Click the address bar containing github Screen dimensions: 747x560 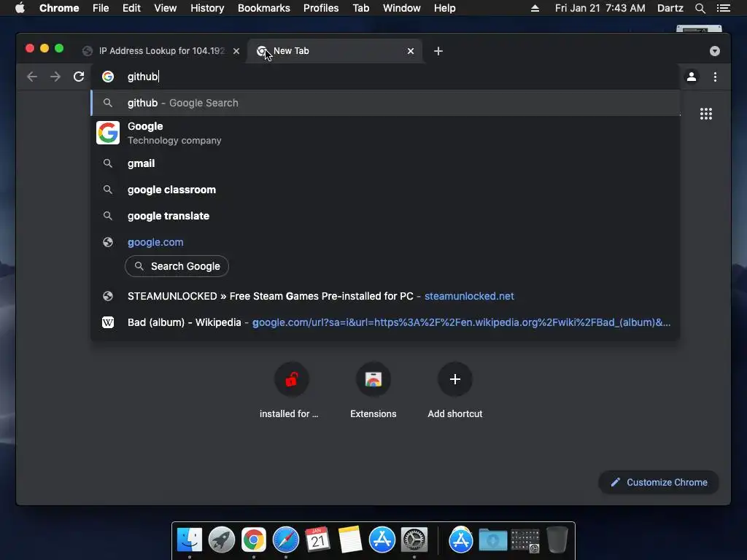[x=385, y=77]
